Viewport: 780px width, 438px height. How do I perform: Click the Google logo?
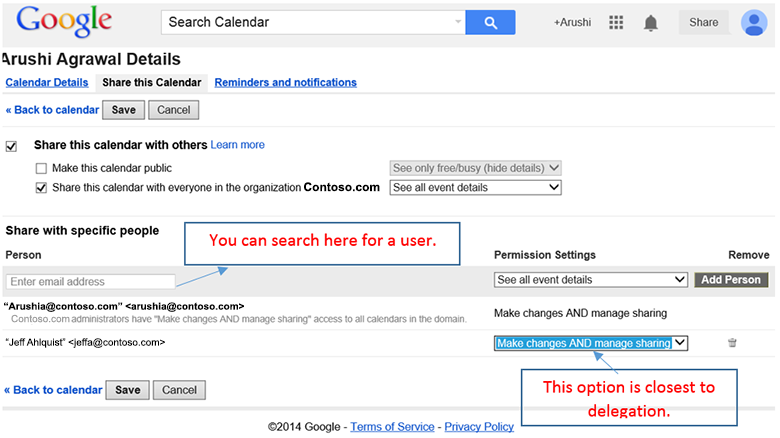pyautogui.click(x=64, y=22)
